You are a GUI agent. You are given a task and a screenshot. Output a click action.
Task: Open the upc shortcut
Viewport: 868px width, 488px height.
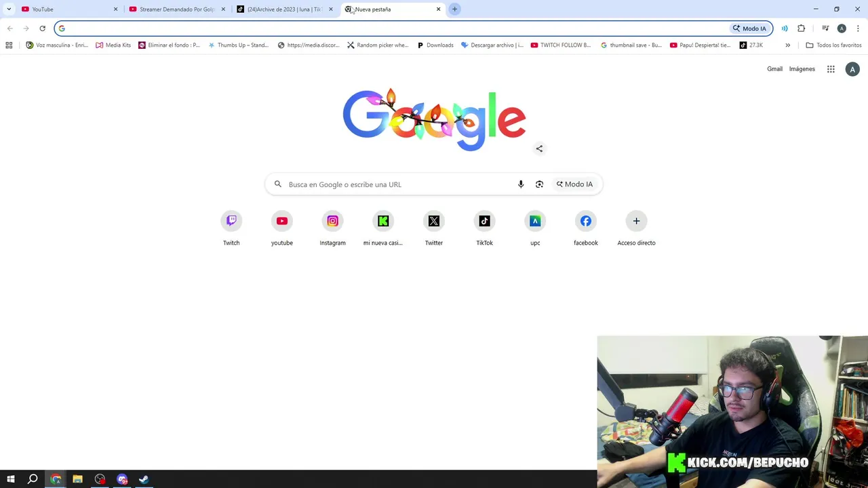(x=535, y=229)
